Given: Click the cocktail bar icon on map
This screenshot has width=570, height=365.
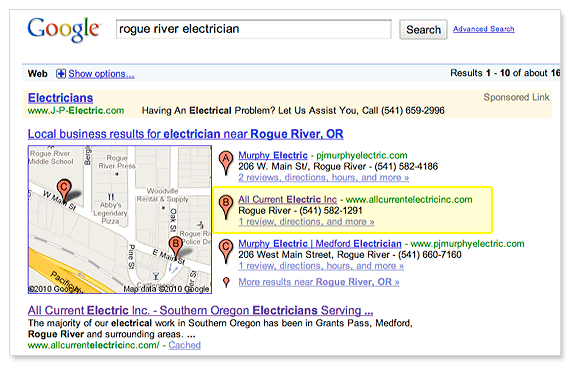Looking at the screenshot, I should point(156,276).
